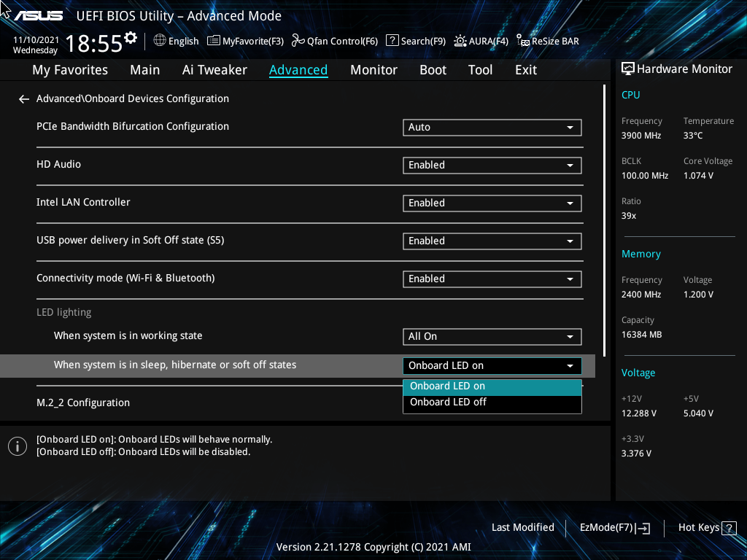This screenshot has width=747, height=560.
Task: Go to the Boot tab
Action: coord(433,70)
